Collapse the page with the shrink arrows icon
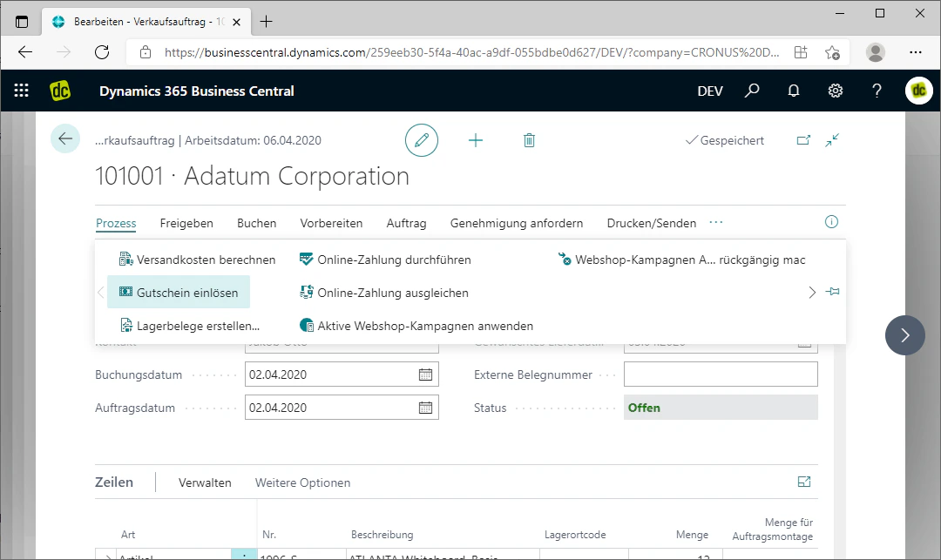The image size is (941, 560). tap(832, 140)
